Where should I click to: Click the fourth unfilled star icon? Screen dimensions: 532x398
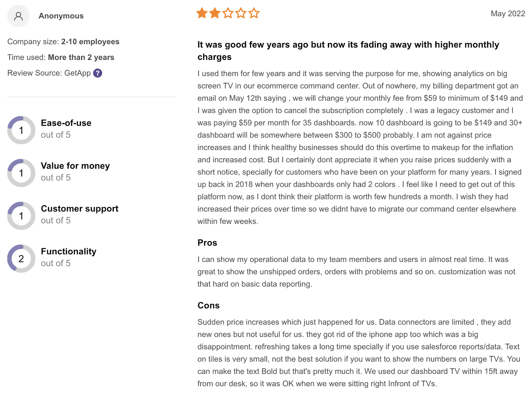click(x=242, y=13)
